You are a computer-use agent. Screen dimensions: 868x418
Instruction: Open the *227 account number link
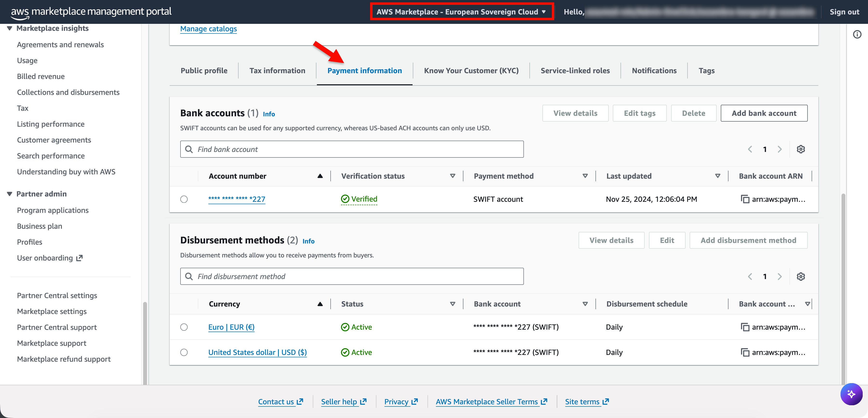(x=237, y=199)
